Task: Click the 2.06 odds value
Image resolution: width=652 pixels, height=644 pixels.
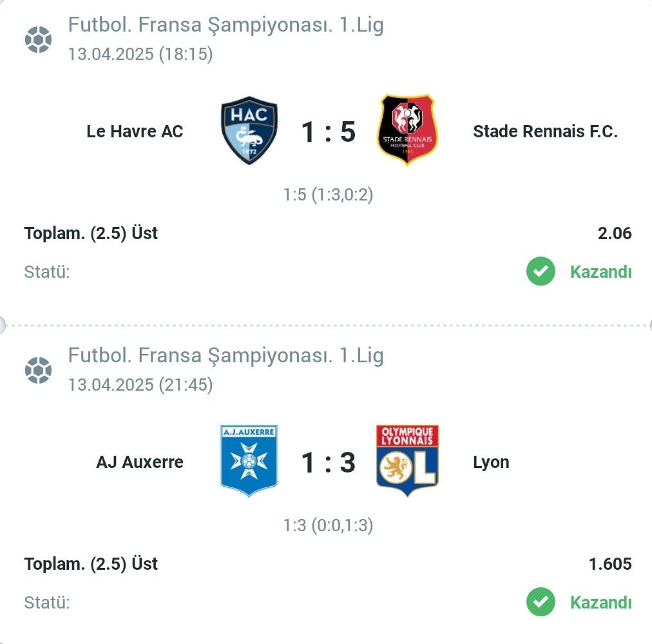Action: pyautogui.click(x=615, y=233)
